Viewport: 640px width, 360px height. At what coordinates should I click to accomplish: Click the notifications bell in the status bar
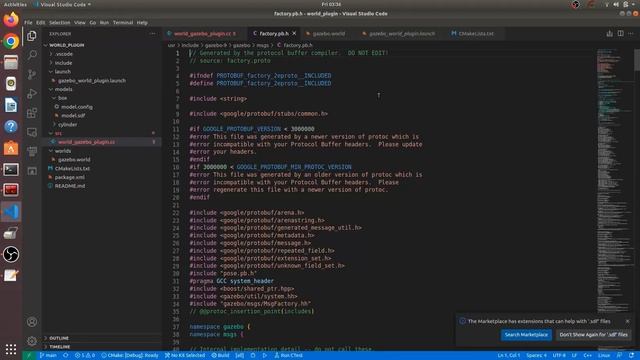pyautogui.click(x=631, y=356)
